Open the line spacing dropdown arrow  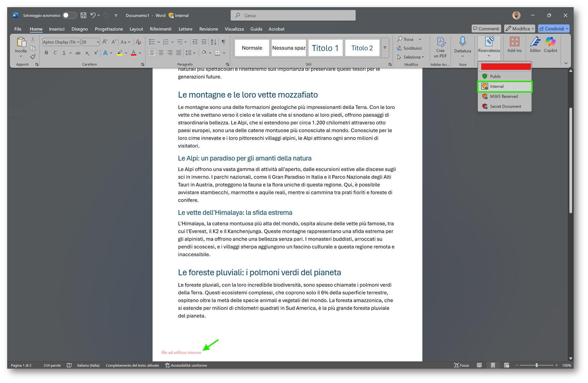click(194, 53)
